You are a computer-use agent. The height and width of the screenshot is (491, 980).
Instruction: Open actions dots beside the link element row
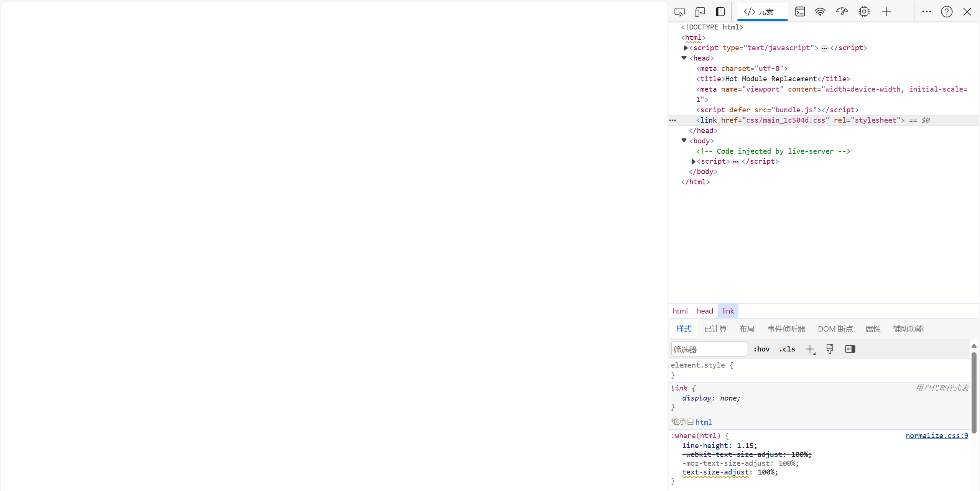click(673, 120)
